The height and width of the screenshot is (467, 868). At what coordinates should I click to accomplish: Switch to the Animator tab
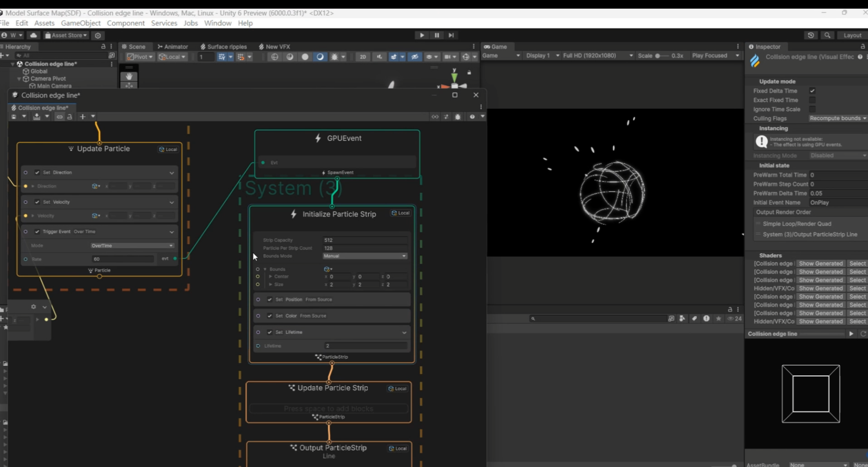coord(173,47)
